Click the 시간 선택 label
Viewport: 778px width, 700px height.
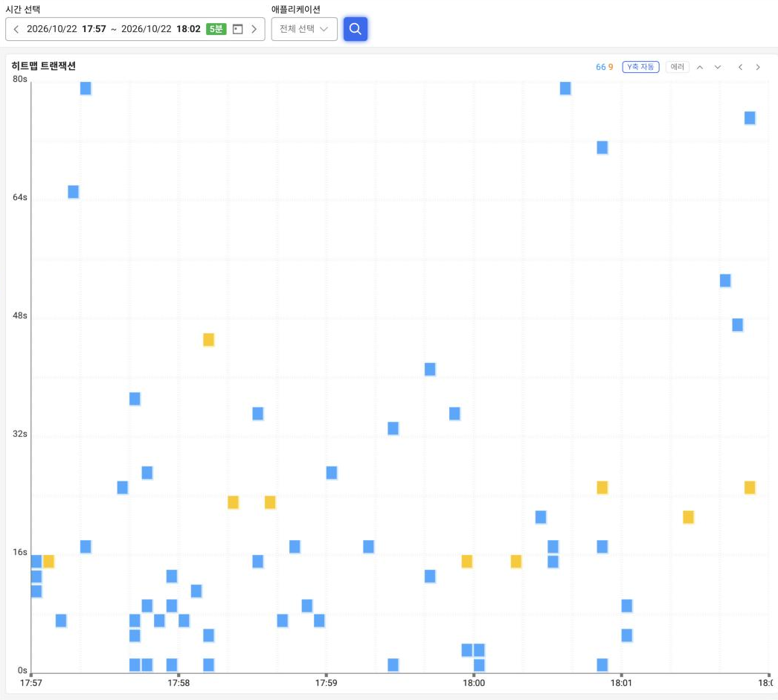(x=23, y=9)
